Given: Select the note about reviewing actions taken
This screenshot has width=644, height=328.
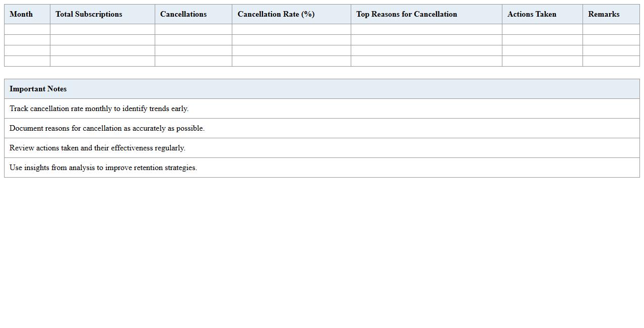Looking at the screenshot, I should point(97,148).
